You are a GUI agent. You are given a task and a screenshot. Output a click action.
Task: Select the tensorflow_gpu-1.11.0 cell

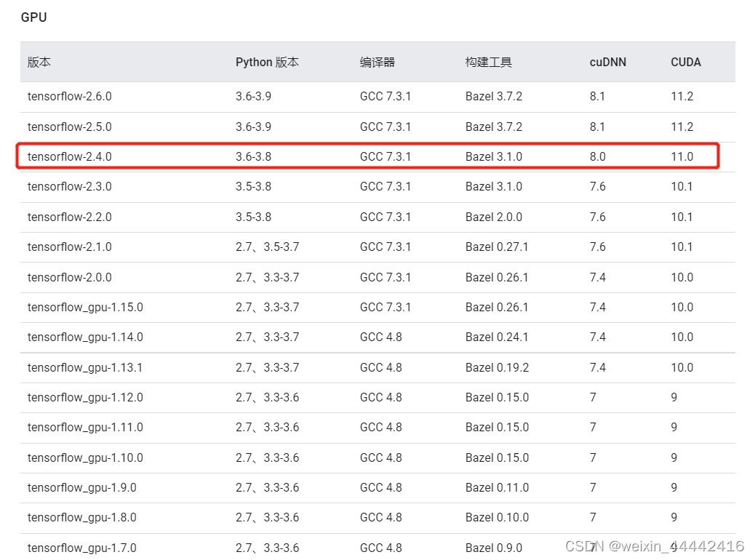point(85,428)
